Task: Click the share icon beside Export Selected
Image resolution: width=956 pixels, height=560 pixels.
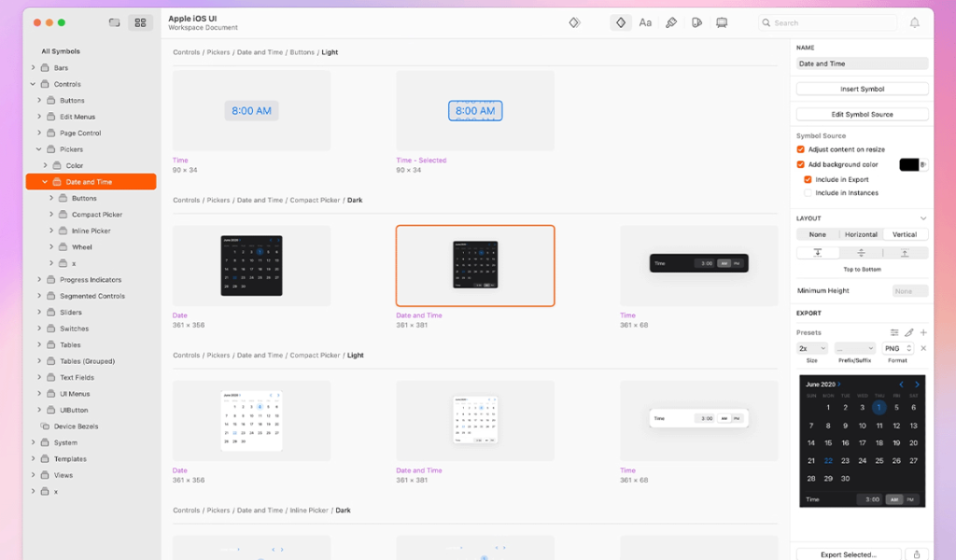Action: point(917,554)
